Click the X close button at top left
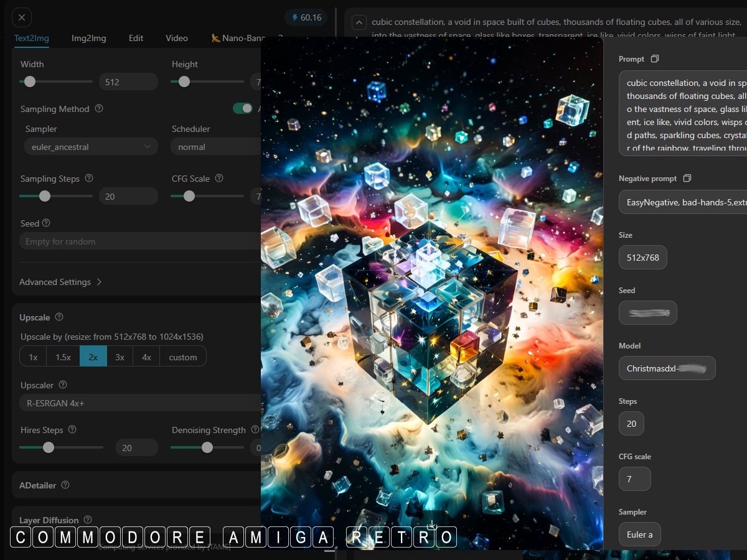The height and width of the screenshot is (560, 747). coord(22,17)
